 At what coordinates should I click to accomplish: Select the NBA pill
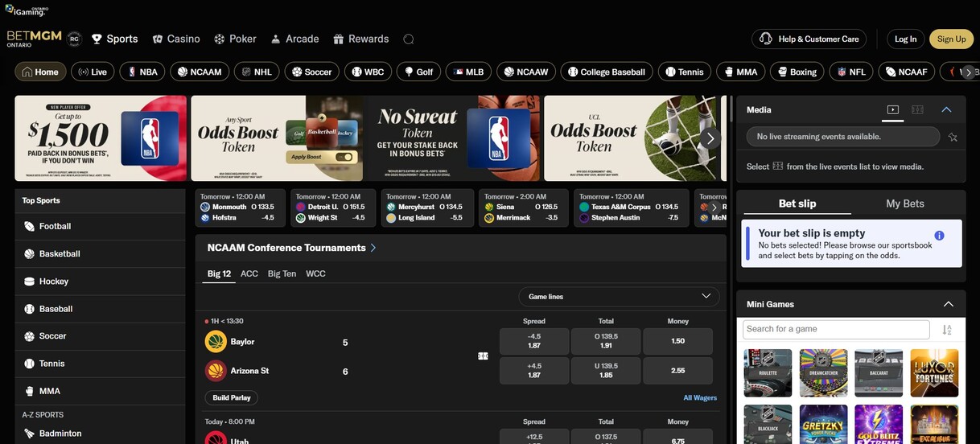tap(142, 72)
